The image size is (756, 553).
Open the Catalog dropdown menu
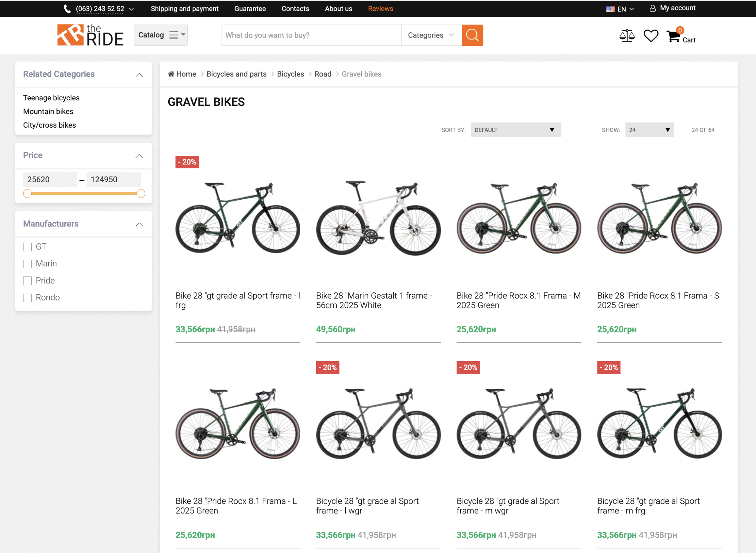coord(161,35)
